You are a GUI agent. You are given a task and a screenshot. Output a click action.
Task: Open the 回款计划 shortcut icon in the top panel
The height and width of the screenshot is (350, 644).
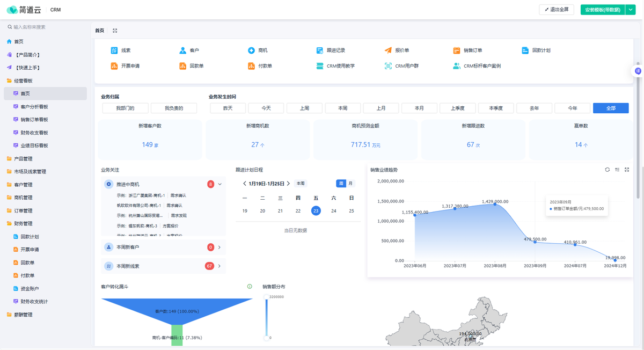click(x=525, y=50)
